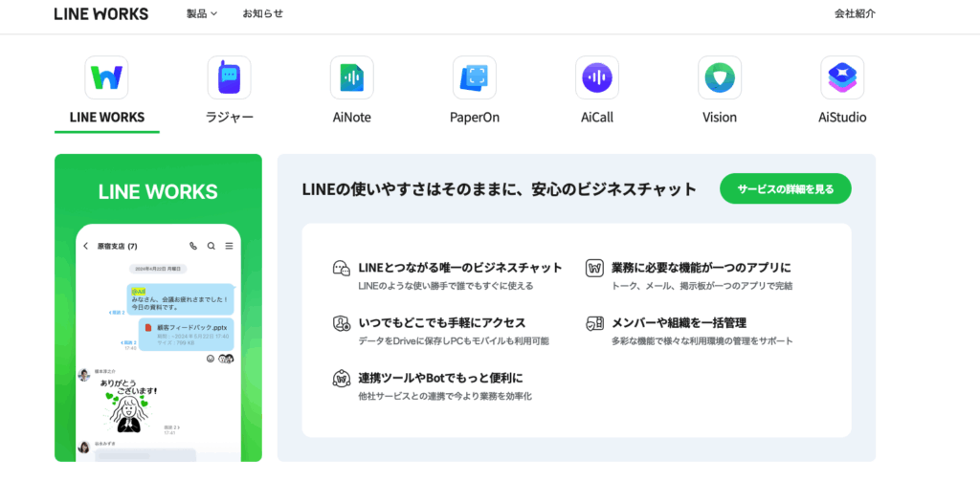The height and width of the screenshot is (481, 980).
Task: Select the ラジャー walkie-talkie icon
Action: coord(230,77)
